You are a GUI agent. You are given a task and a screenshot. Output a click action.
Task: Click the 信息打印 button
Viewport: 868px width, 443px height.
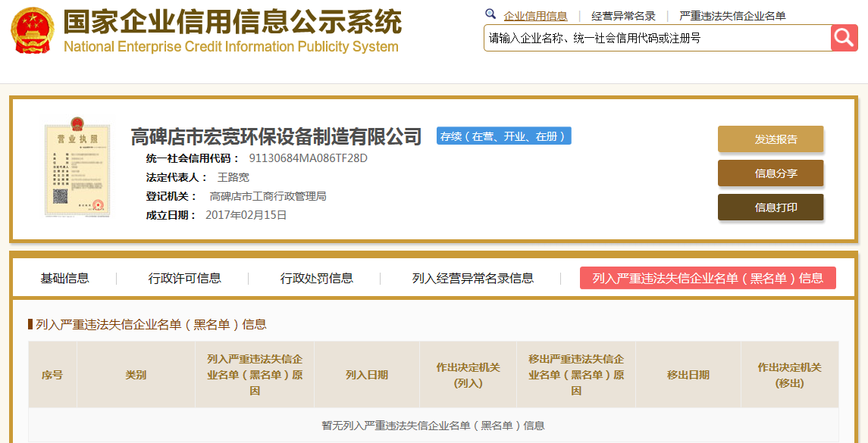pyautogui.click(x=770, y=207)
